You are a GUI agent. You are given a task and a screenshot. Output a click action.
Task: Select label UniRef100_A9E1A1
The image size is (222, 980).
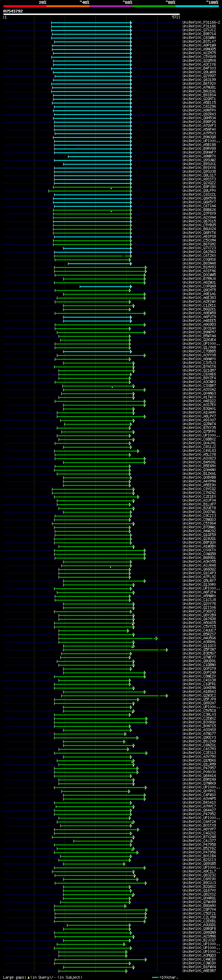[x=199, y=294]
